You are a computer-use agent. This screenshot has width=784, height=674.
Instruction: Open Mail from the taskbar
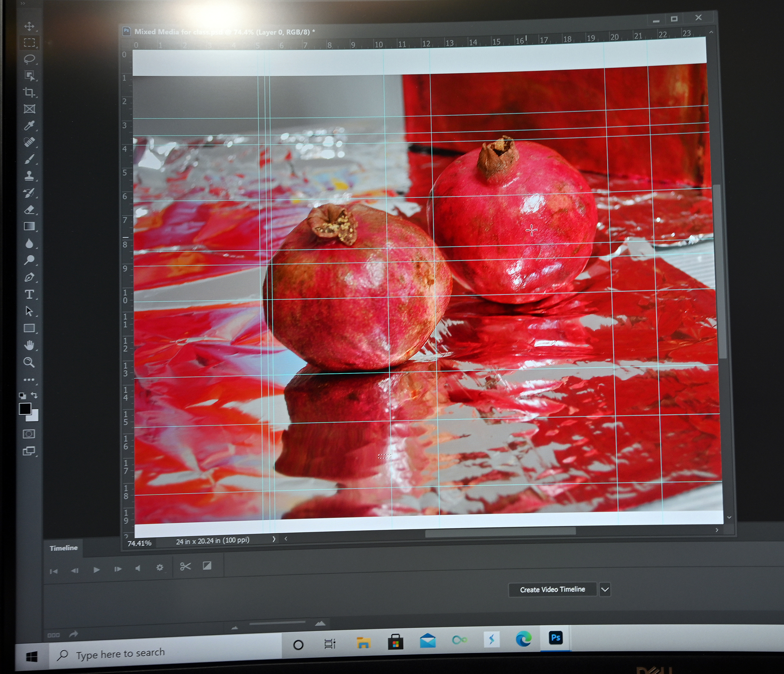point(428,641)
